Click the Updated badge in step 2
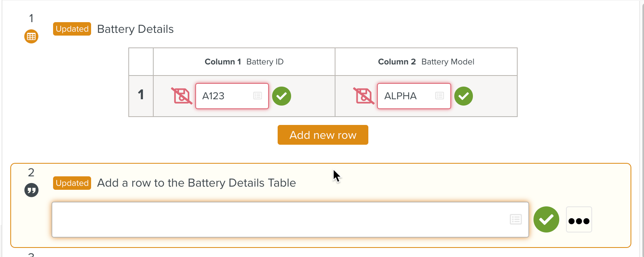The width and height of the screenshot is (644, 257). pyautogui.click(x=72, y=183)
